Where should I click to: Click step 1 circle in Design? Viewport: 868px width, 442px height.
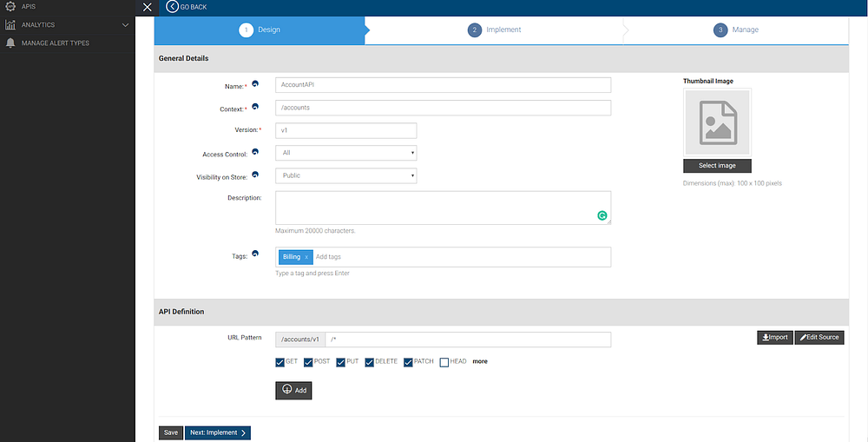click(x=247, y=30)
